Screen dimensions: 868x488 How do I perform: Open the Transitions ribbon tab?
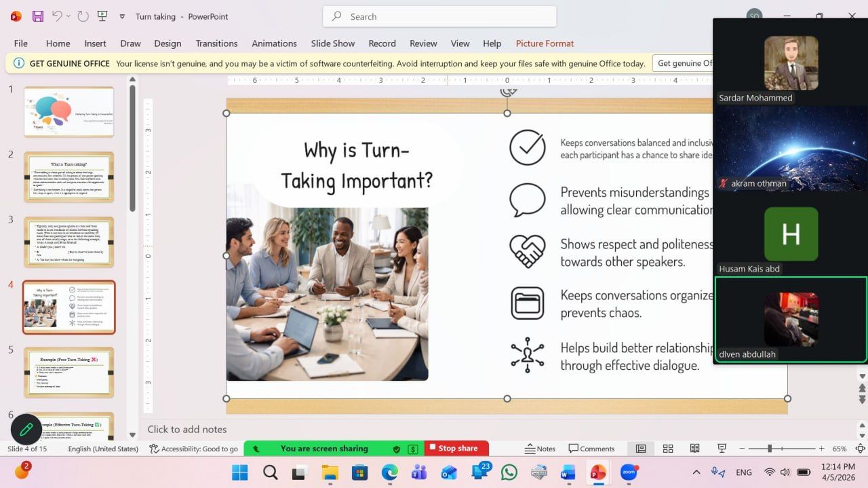click(216, 43)
